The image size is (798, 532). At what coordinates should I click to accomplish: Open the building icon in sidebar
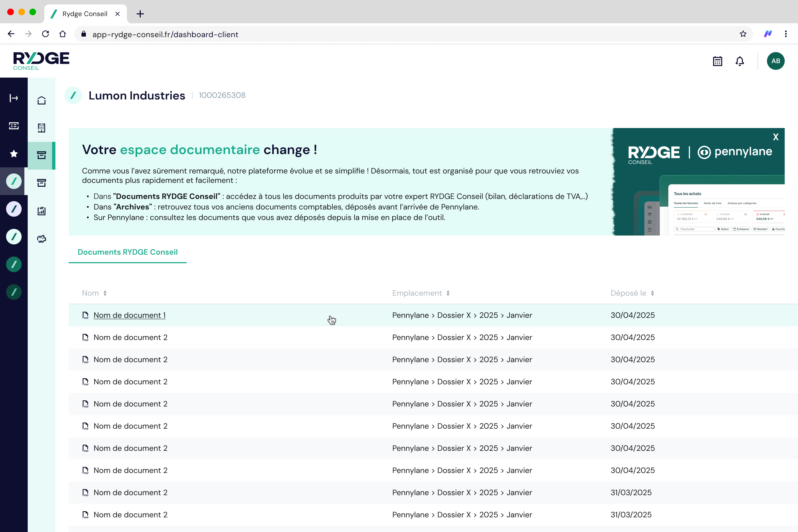pos(41,128)
